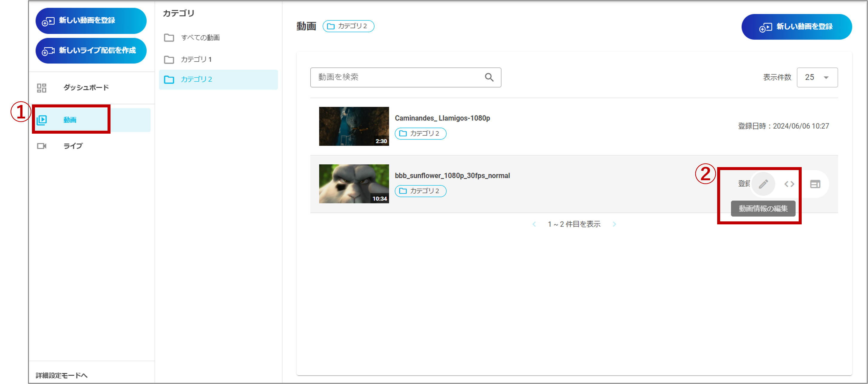Click the folder icon of すべての動画
The width and height of the screenshot is (868, 384).
pos(169,38)
